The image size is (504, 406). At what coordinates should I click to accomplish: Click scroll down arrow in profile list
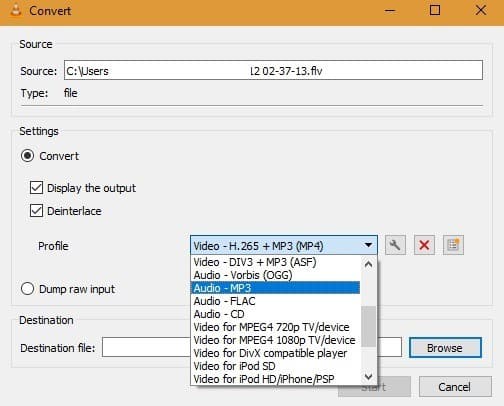[368, 377]
